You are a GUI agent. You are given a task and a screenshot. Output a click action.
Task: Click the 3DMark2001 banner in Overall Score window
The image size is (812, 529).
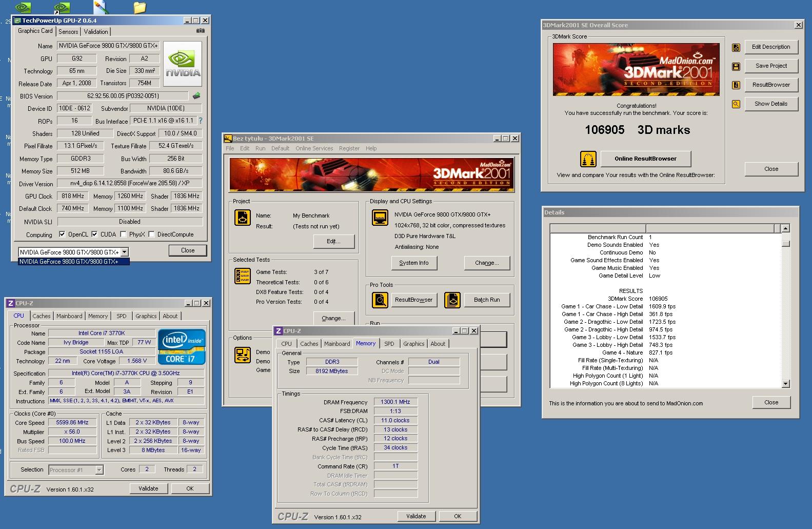tap(636, 69)
